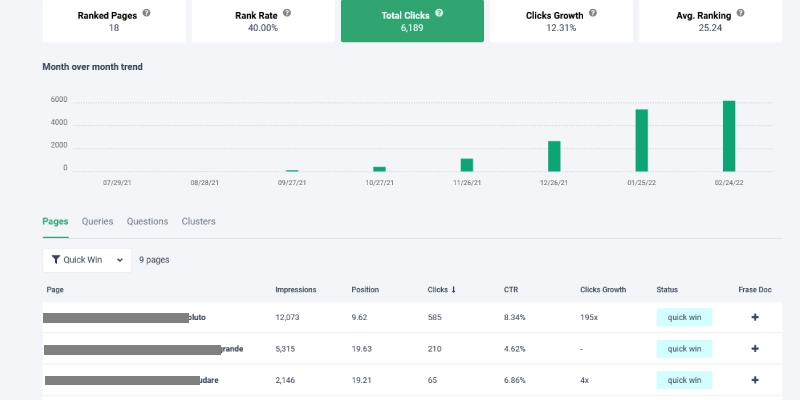Image resolution: width=800 pixels, height=400 pixels.
Task: Open the page link ending in grande
Action: pos(143,349)
